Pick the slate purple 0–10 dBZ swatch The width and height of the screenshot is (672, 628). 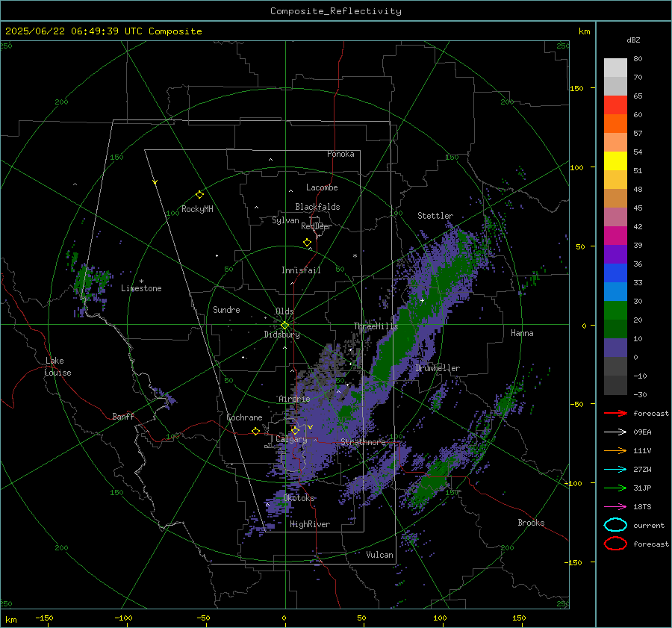coord(615,348)
